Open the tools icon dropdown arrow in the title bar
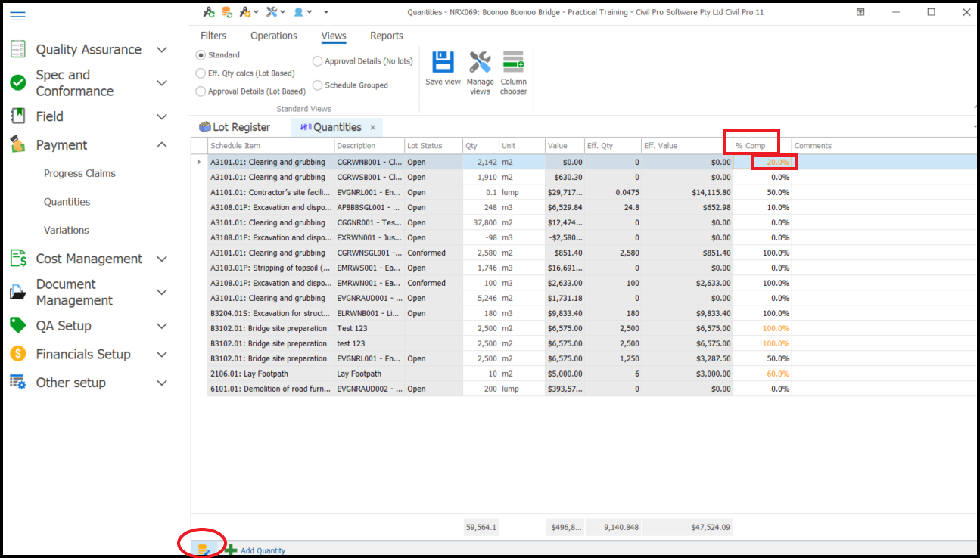The image size is (980, 558). 283,12
